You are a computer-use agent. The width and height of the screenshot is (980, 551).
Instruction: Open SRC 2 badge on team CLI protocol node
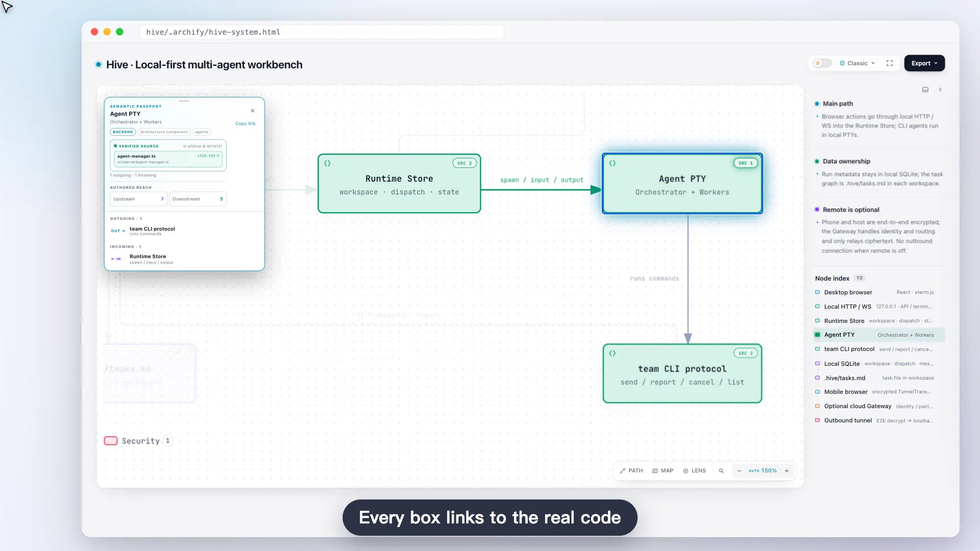(x=746, y=353)
